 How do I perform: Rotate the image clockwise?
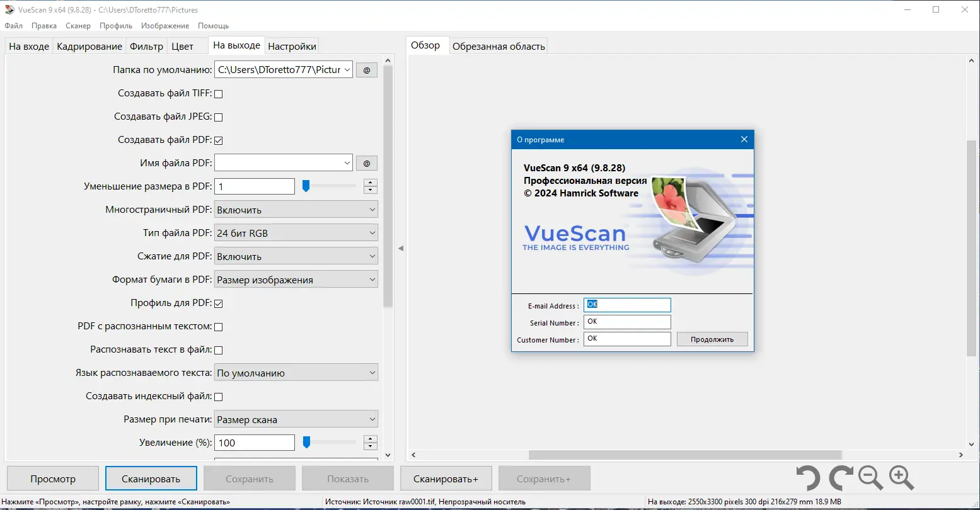840,478
